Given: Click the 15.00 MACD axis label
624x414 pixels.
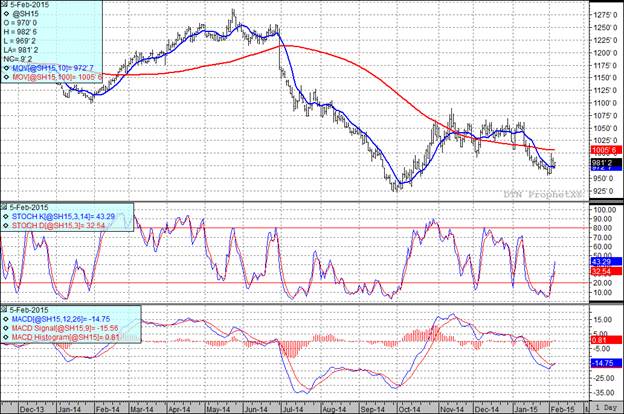Looking at the screenshot, I should [x=603, y=320].
